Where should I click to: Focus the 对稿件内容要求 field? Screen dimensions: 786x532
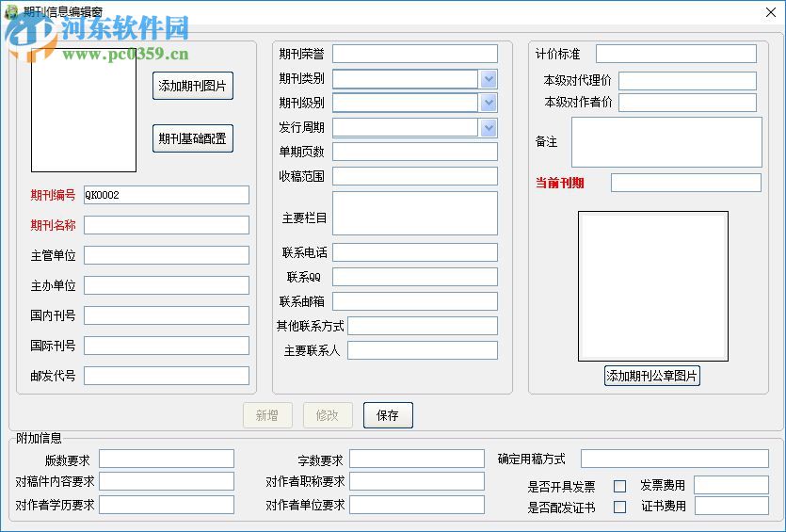pos(167,481)
